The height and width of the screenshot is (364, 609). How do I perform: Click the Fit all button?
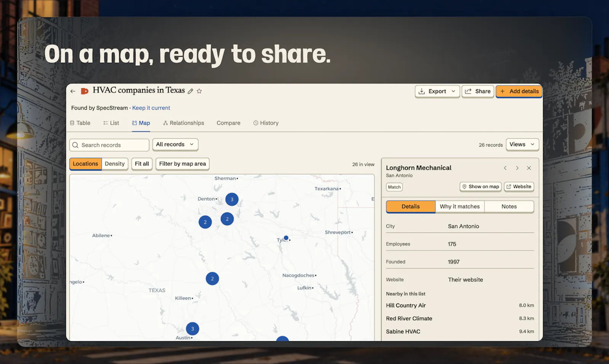[x=142, y=164]
